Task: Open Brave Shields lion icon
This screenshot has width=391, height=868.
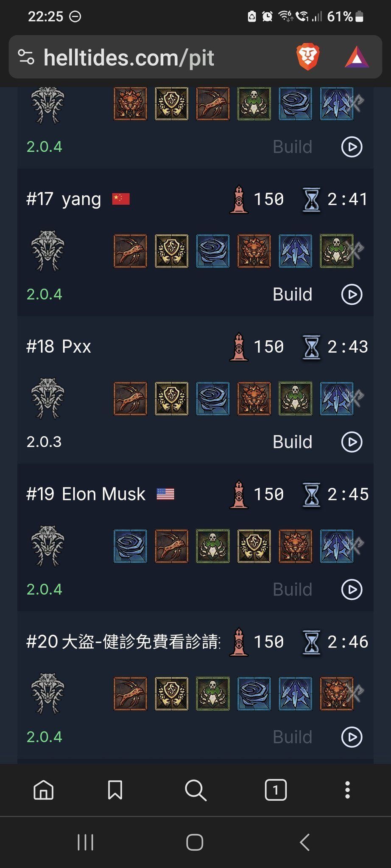Action: coord(308,57)
